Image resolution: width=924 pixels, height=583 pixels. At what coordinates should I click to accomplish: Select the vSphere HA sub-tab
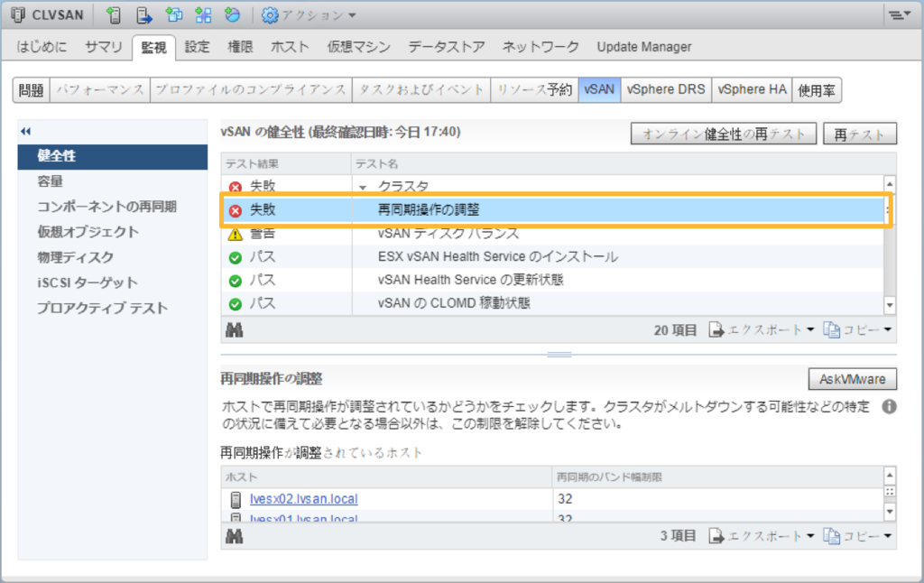coord(752,90)
